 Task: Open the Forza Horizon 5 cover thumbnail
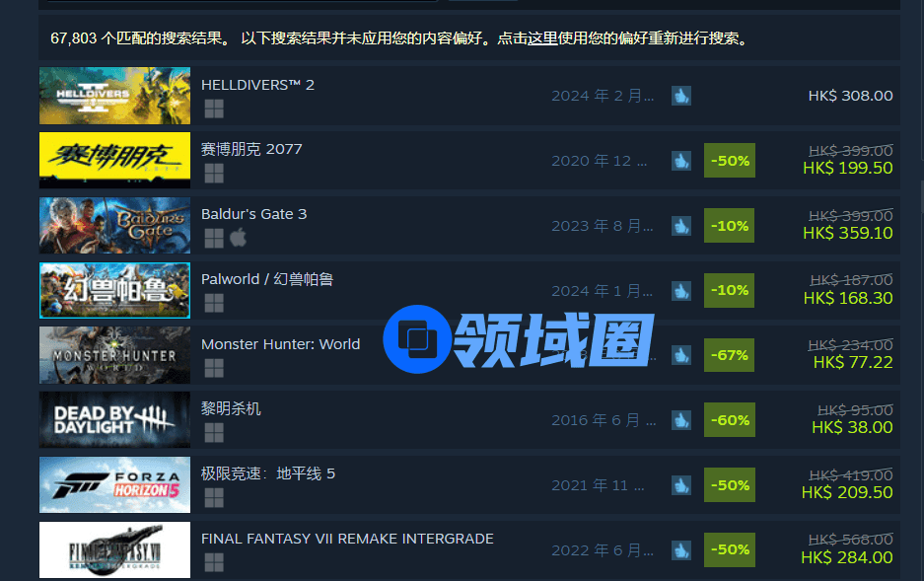pyautogui.click(x=115, y=485)
